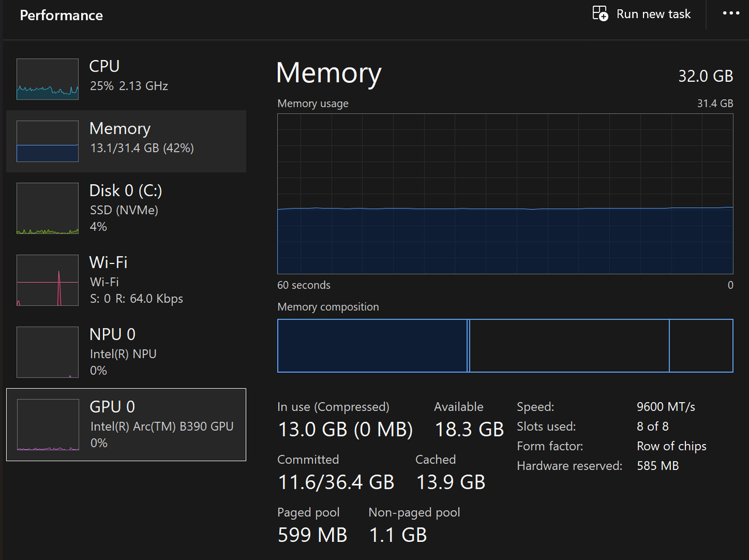Click the Run new task label
Image resolution: width=749 pixels, height=560 pixels.
(x=654, y=14)
